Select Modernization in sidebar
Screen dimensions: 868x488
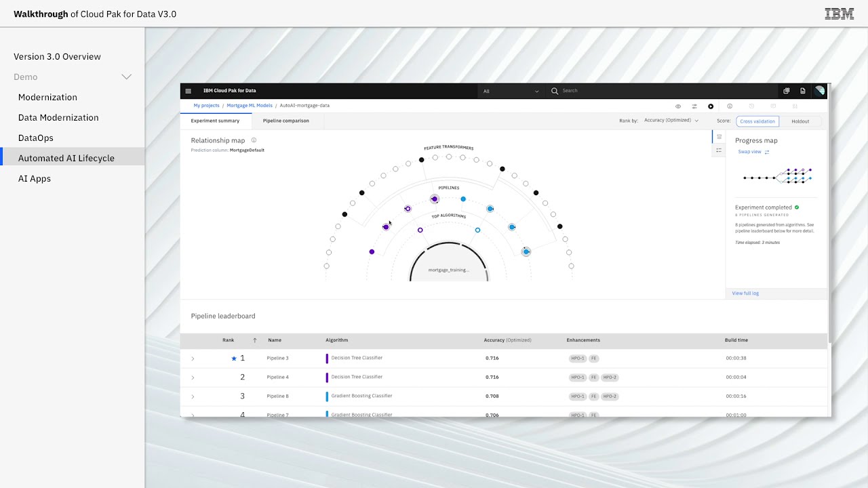click(47, 98)
